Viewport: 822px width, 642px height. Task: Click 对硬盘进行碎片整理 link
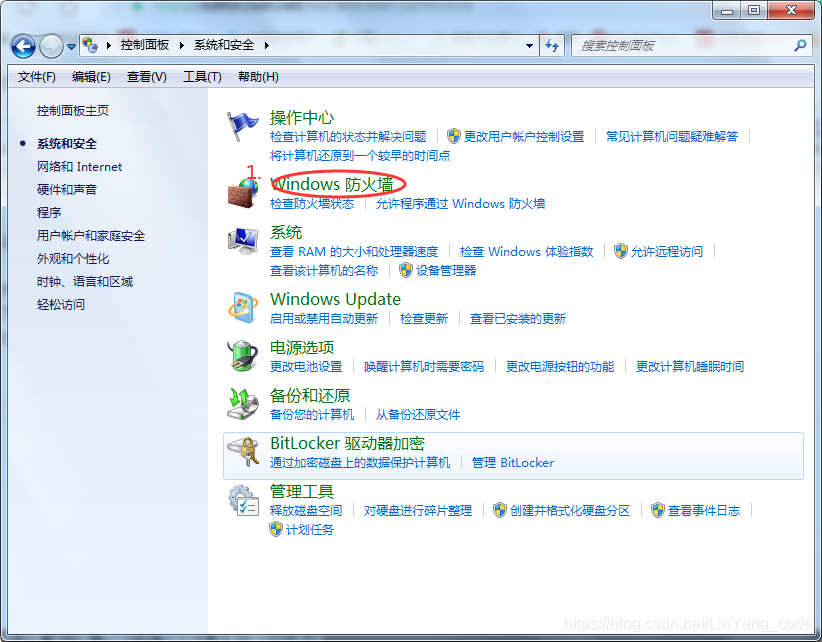pos(418,510)
